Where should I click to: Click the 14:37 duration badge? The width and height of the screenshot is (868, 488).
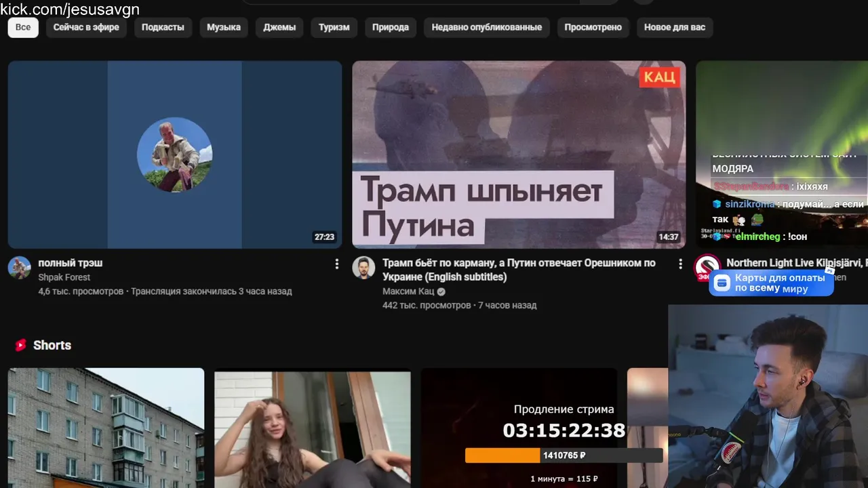tap(668, 237)
